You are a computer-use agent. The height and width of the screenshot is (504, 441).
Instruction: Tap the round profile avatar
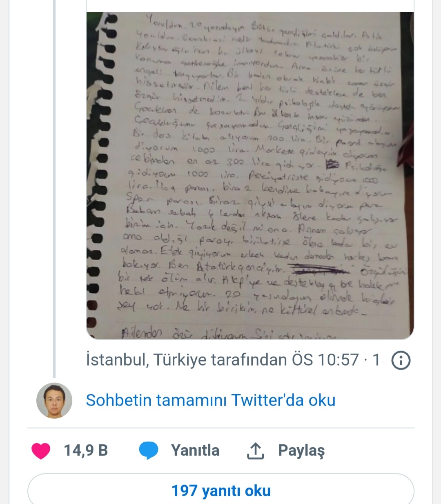54,401
